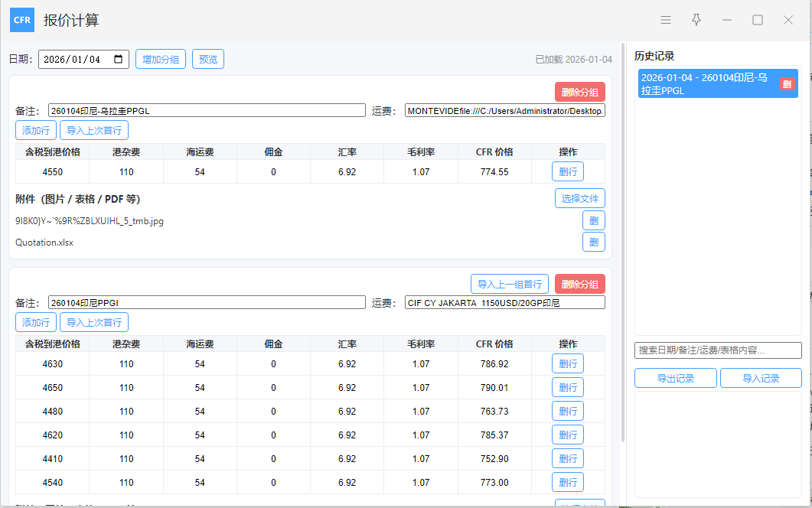
Task: Delete the first group with 删除分组
Action: click(579, 92)
